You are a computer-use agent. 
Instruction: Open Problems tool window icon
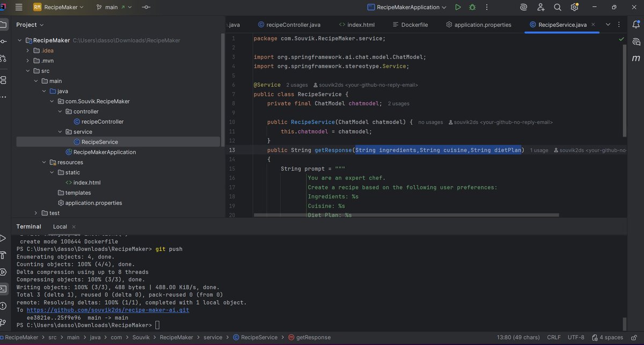[x=3, y=306]
